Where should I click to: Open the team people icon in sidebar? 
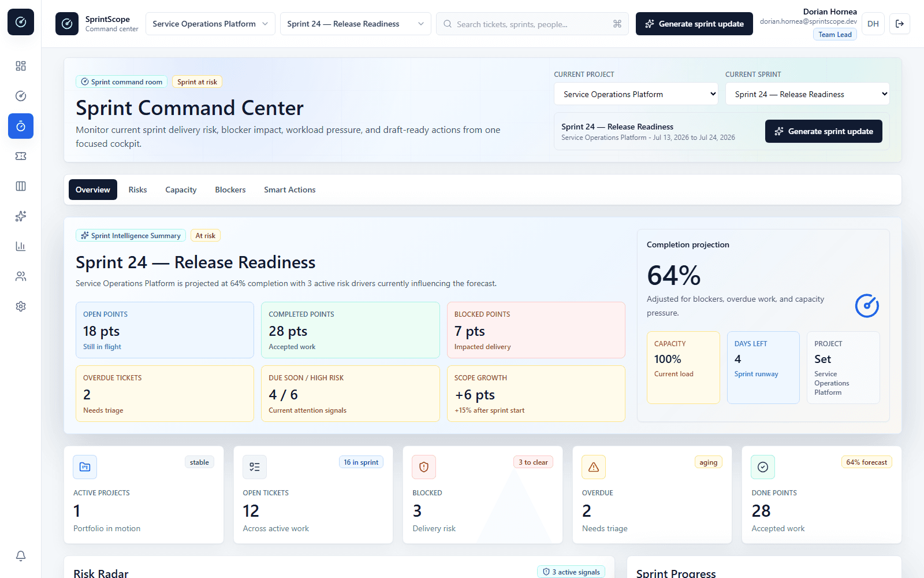(x=21, y=276)
